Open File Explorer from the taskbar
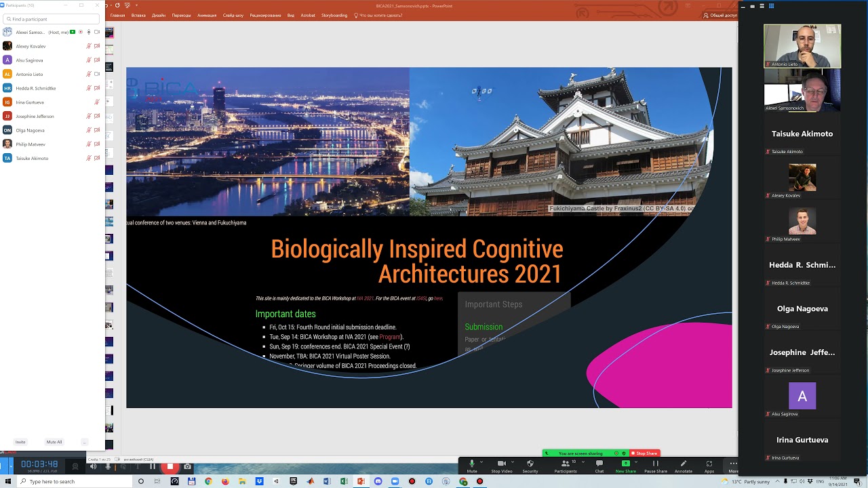Image resolution: width=868 pixels, height=488 pixels. (242, 481)
